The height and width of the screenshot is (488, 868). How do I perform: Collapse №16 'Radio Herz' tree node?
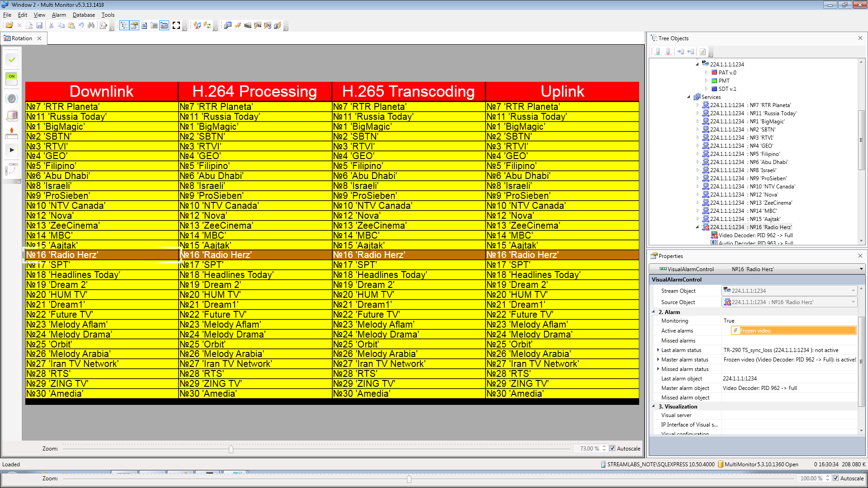pos(698,227)
